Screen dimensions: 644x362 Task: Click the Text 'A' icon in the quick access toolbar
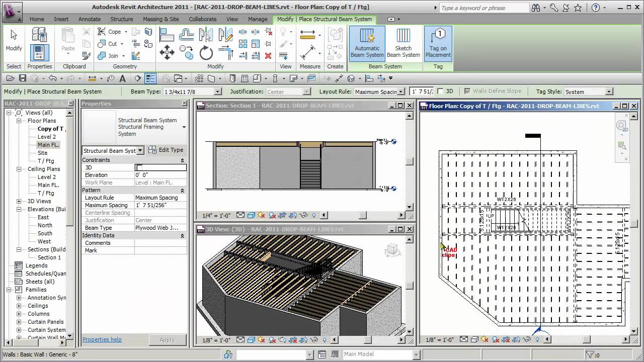click(x=123, y=78)
